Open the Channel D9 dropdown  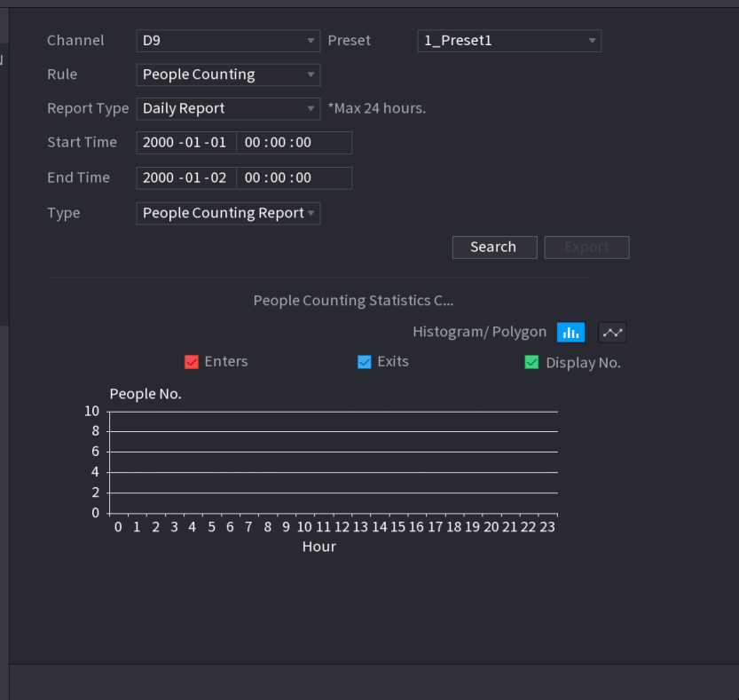(x=228, y=41)
